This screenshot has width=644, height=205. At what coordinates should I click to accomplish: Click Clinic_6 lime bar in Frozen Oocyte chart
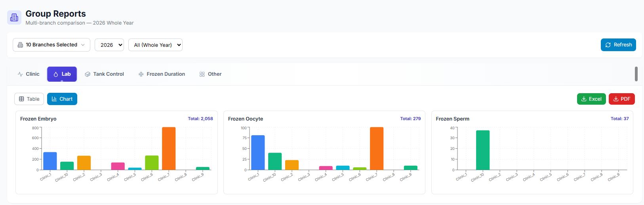[360, 169]
